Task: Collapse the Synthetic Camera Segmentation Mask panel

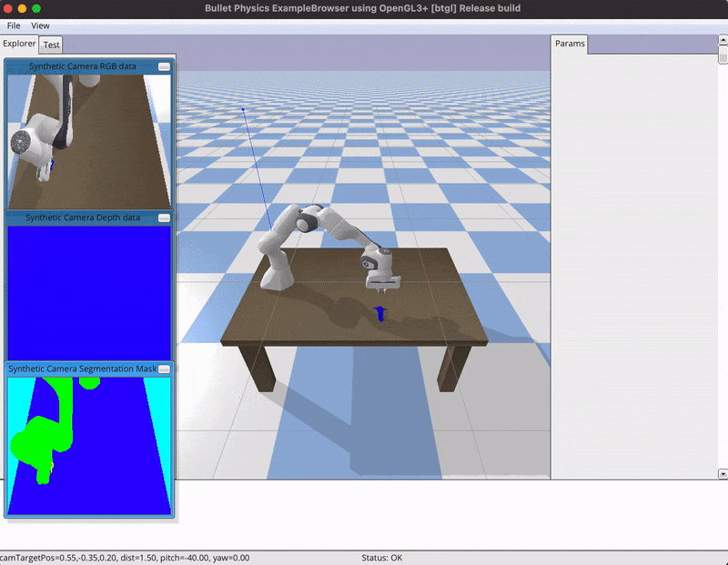Action: pos(164,369)
